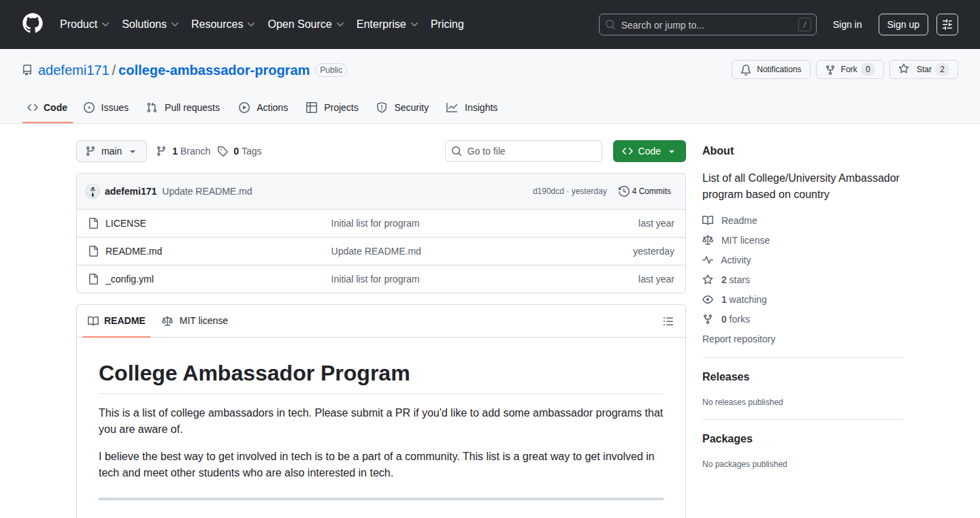Viewport: 980px width, 518px height.
Task: Click the adefemi171 avatar in commit row
Action: (x=93, y=191)
